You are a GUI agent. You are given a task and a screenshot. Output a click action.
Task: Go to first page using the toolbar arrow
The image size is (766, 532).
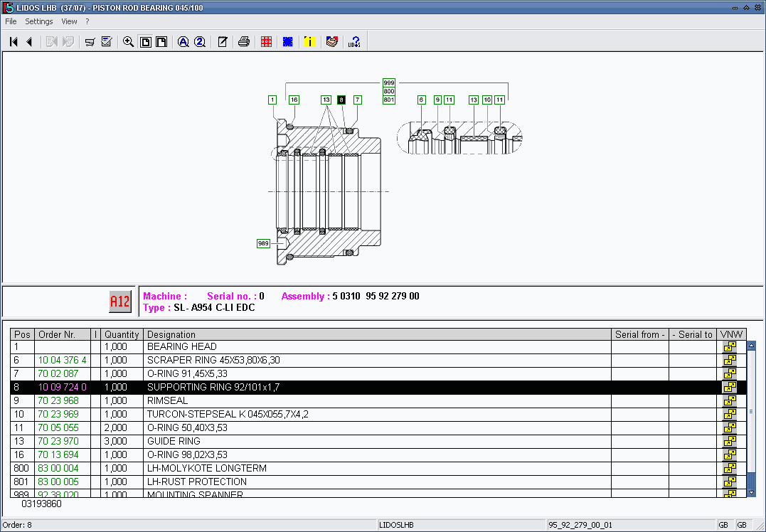coord(14,42)
